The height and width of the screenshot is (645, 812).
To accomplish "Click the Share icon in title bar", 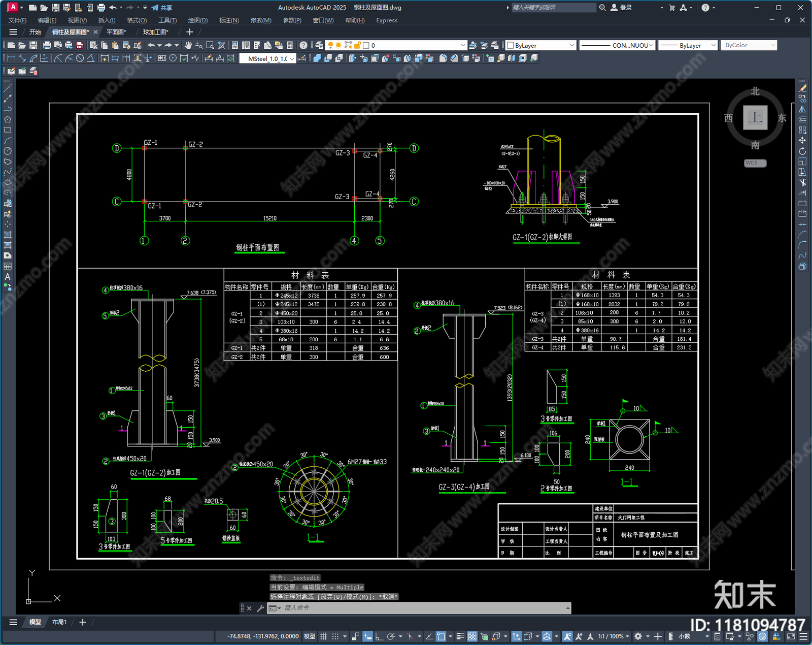I will pos(162,8).
